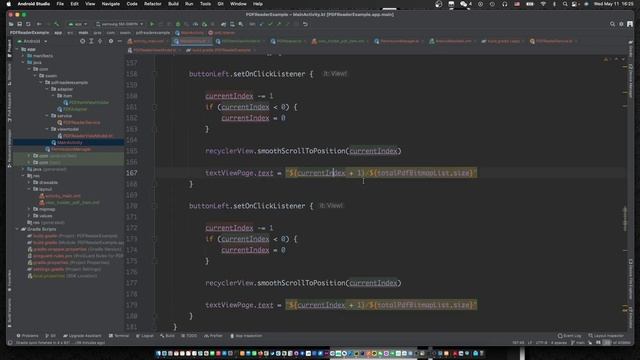Image resolution: width=640 pixels, height=360 pixels.
Task: Expand the manifests folder
Action: [x=23, y=56]
